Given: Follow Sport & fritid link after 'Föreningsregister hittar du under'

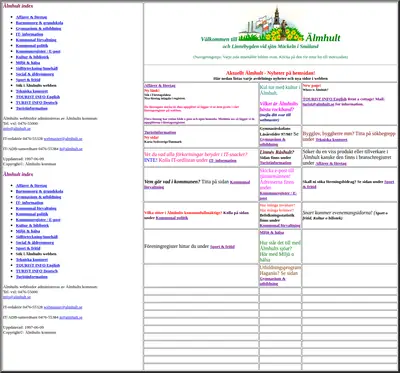Looking at the screenshot, I should (222, 247).
